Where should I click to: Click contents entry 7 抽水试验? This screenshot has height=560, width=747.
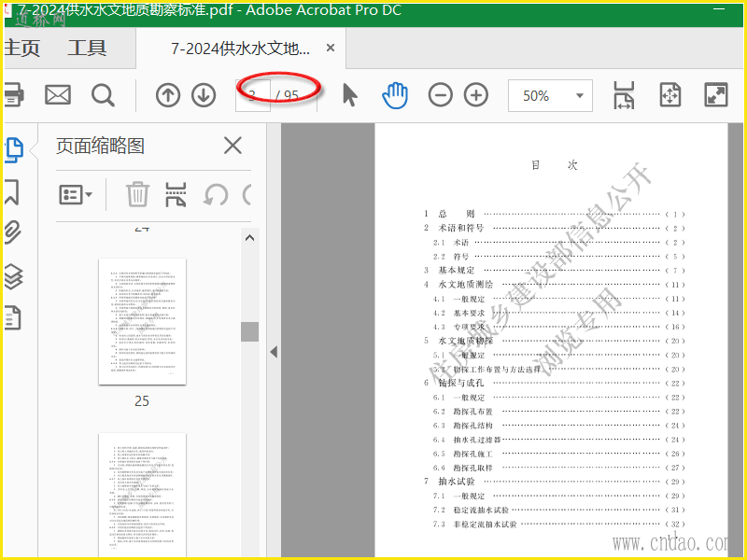[x=555, y=482]
